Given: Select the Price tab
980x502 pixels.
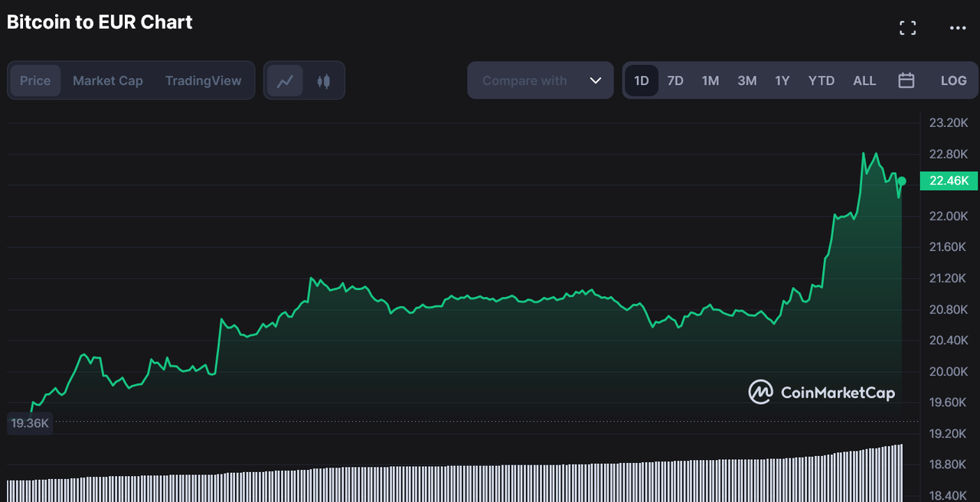Looking at the screenshot, I should [35, 80].
